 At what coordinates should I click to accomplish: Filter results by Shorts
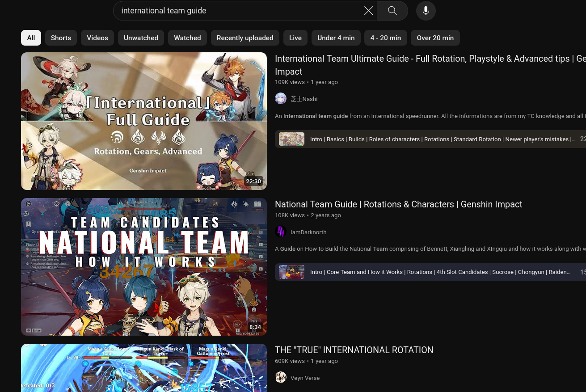click(x=61, y=38)
